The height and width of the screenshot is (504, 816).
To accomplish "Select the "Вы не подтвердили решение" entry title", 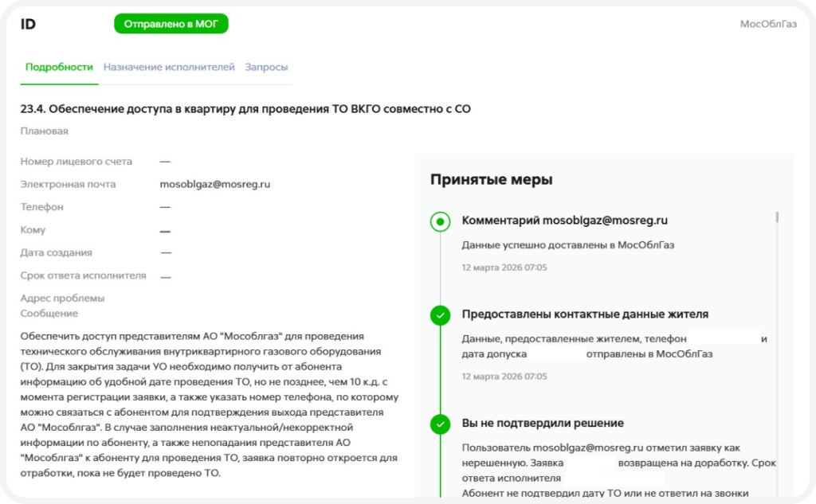I will tap(543, 424).
